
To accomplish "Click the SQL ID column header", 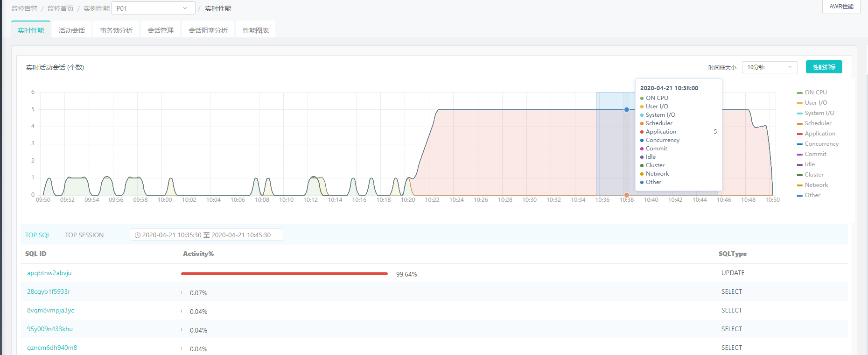I will (x=36, y=254).
